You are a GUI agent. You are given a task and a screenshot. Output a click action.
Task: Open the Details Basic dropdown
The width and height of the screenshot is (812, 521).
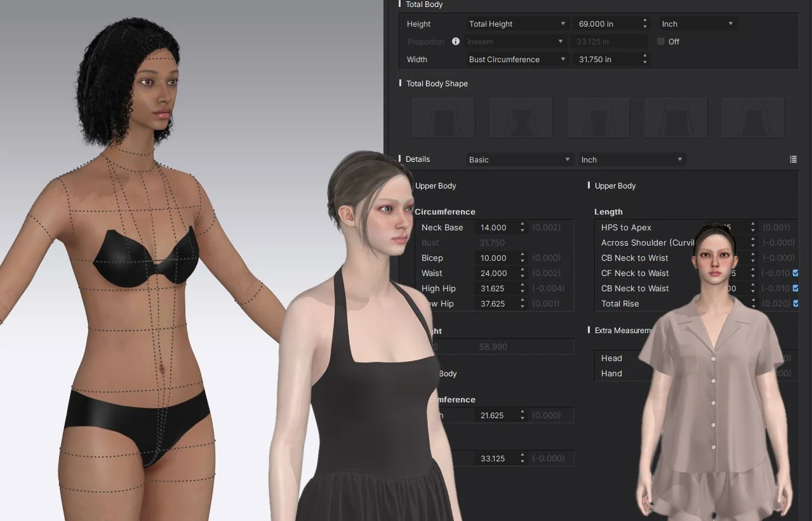click(519, 160)
